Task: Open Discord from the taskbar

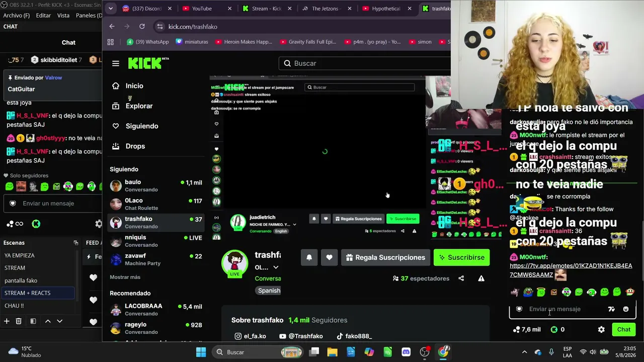Action: point(406,352)
